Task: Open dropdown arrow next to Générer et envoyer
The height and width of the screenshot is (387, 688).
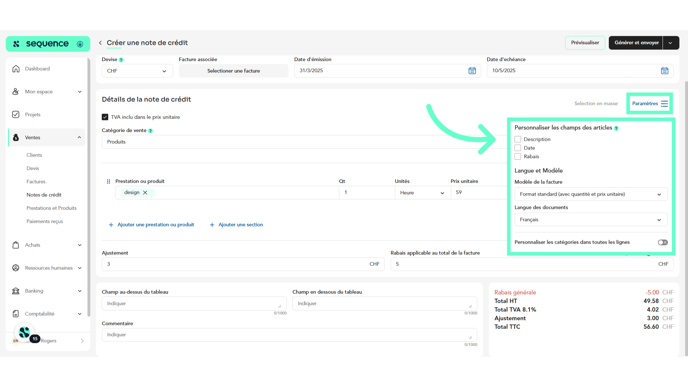Action: [x=670, y=43]
